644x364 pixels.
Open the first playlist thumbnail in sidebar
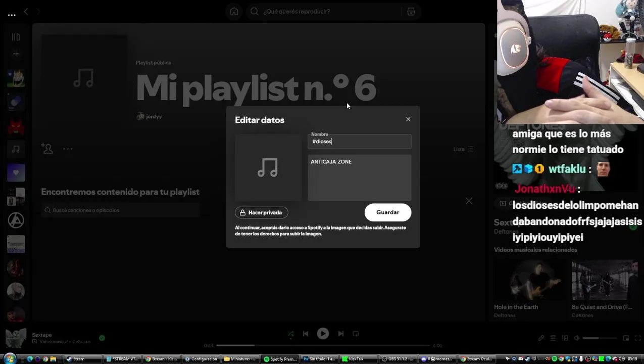coord(16,78)
